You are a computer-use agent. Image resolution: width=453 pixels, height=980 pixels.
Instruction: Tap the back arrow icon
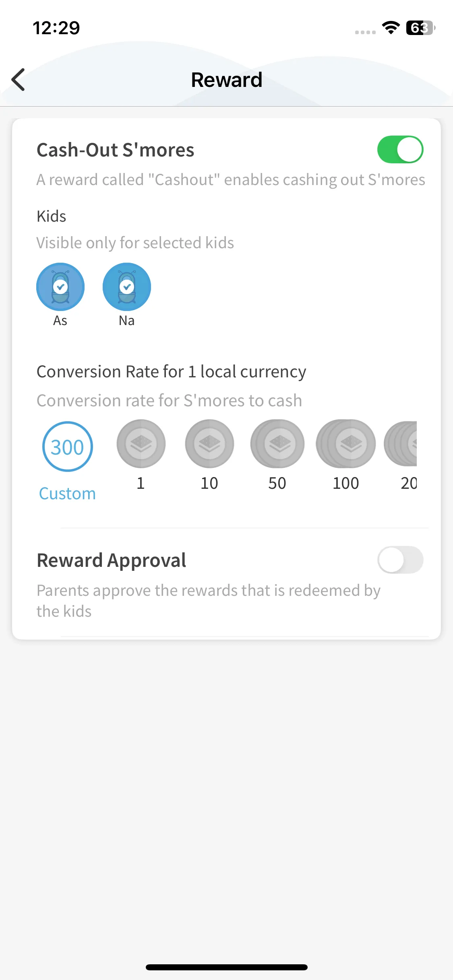tap(19, 80)
